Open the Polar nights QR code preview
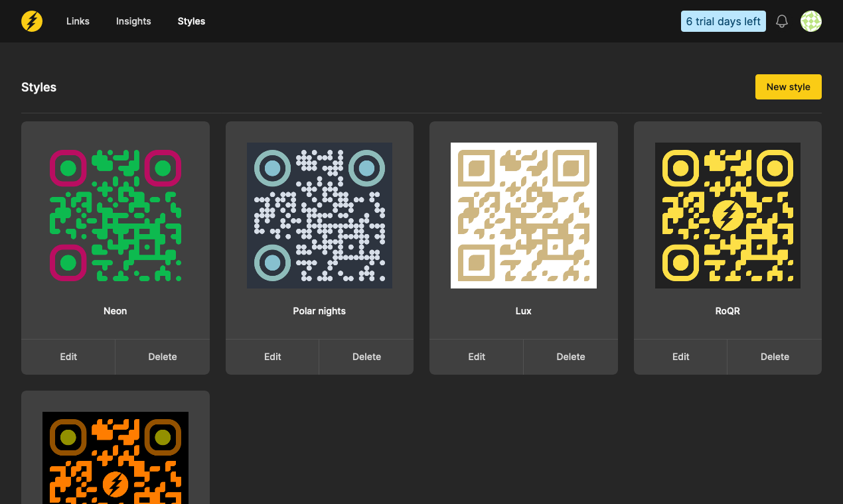Viewport: 843px width, 504px height. click(x=319, y=216)
